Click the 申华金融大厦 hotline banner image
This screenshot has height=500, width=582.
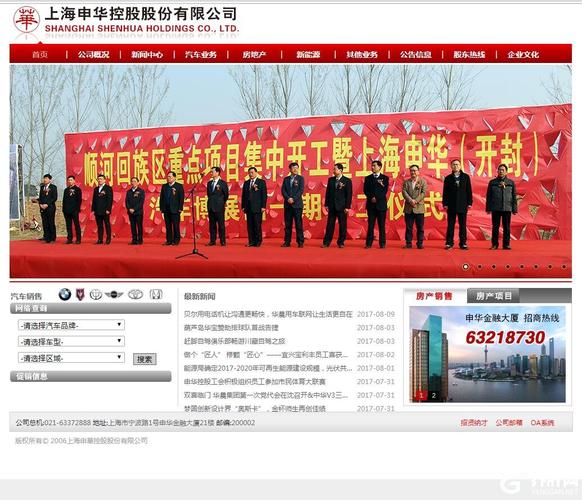[x=487, y=354]
